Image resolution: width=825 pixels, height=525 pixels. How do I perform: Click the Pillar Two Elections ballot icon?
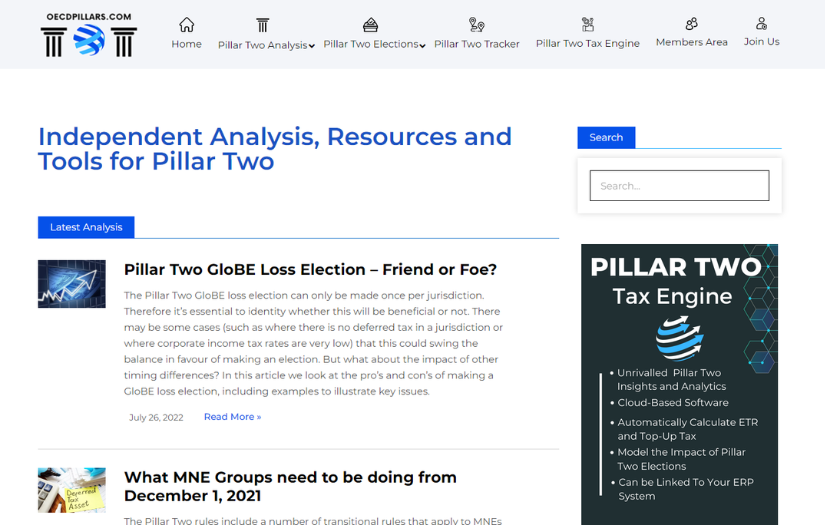(x=370, y=25)
